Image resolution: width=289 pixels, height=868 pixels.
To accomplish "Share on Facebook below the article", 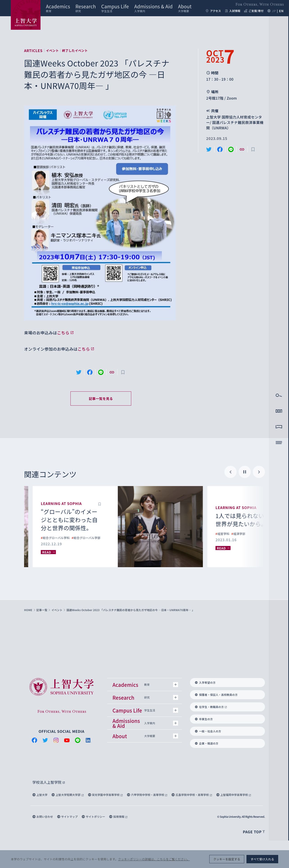I will pos(90,372).
